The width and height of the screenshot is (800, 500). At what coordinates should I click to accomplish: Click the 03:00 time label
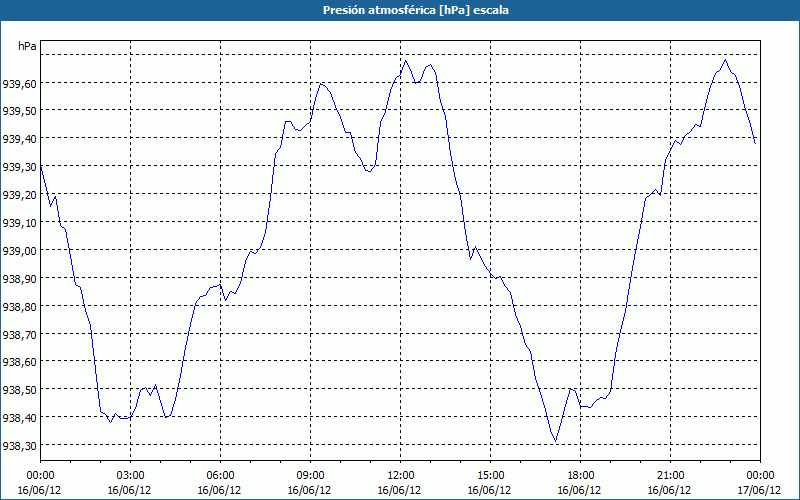(130, 476)
